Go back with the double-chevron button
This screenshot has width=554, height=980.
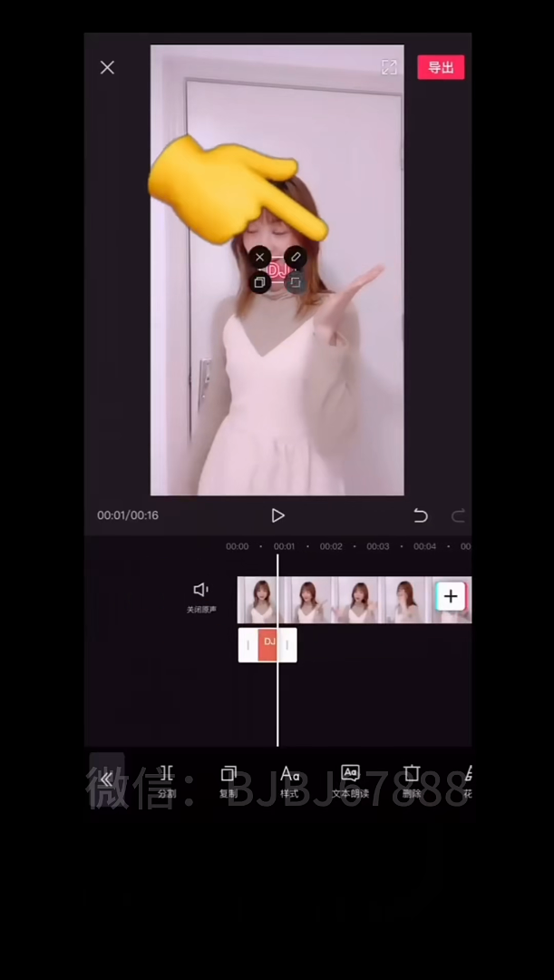[x=107, y=779]
